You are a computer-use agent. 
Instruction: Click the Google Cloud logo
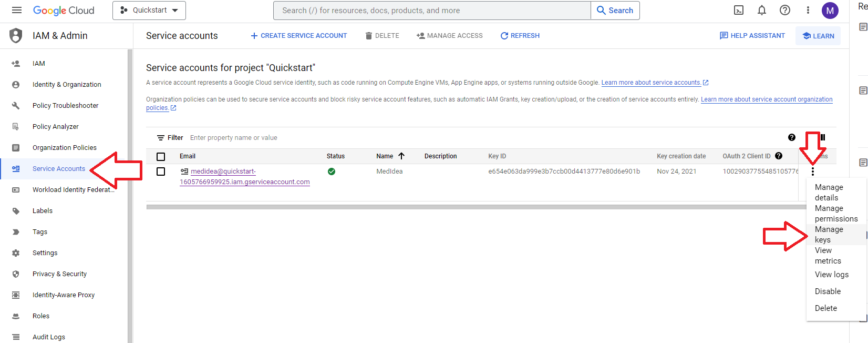pyautogui.click(x=64, y=11)
